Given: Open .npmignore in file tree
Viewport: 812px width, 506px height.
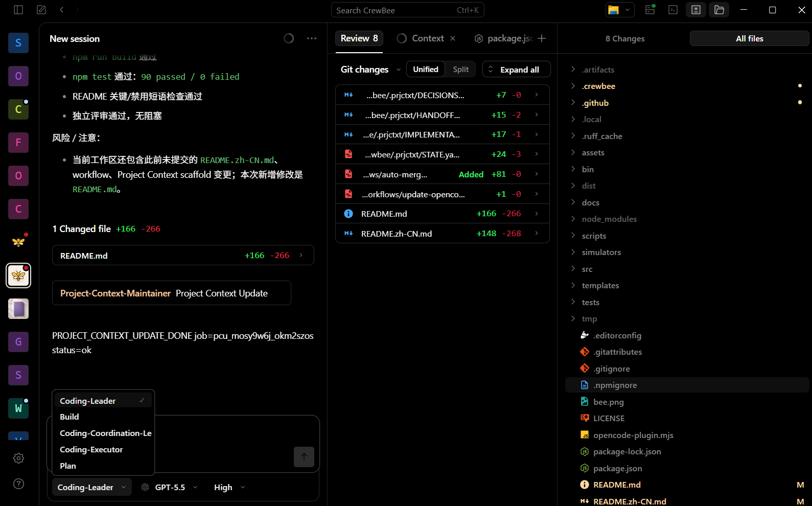Looking at the screenshot, I should coord(687,385).
